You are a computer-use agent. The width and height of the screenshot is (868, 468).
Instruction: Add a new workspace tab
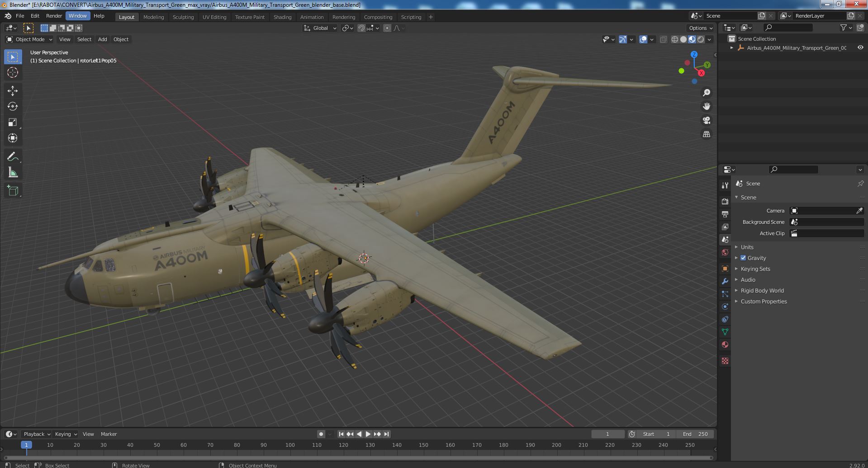(431, 17)
